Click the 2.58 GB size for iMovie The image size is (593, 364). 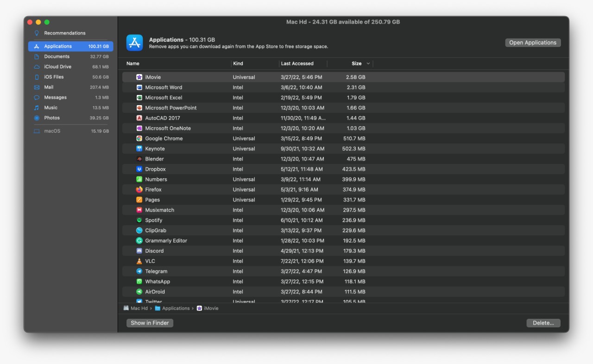click(x=356, y=77)
